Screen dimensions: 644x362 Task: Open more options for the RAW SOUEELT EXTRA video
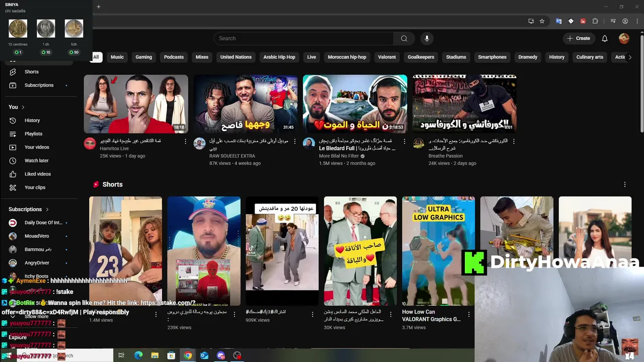pyautogui.click(x=295, y=141)
